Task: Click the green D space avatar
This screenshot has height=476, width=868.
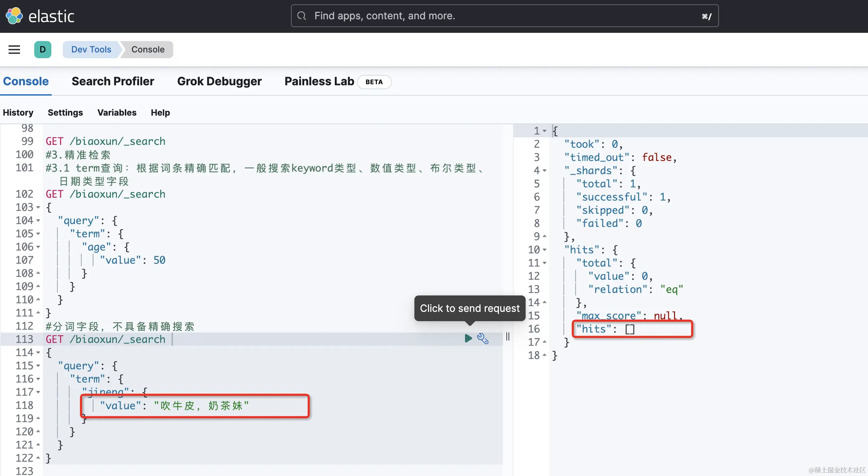Action: click(43, 50)
